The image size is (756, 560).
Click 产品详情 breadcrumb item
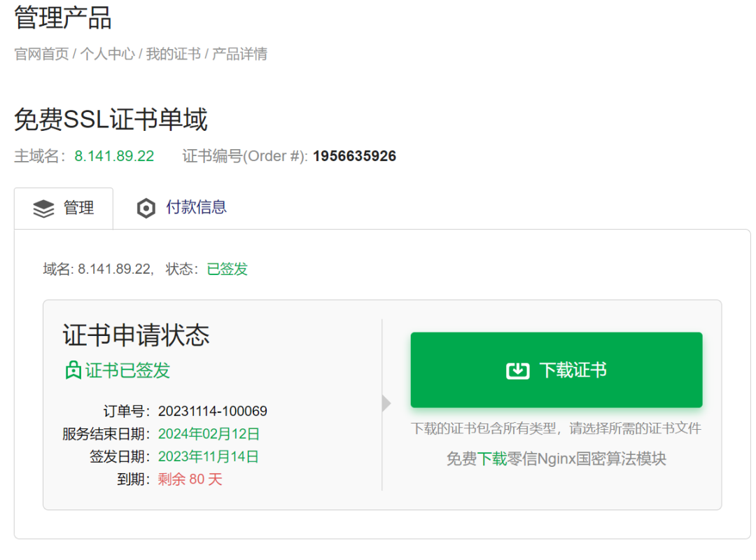point(239,54)
